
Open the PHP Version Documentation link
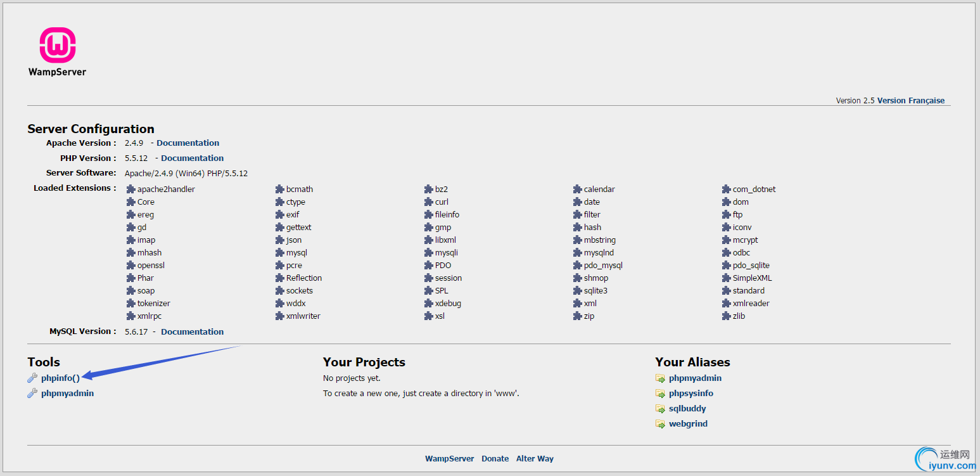pos(193,158)
